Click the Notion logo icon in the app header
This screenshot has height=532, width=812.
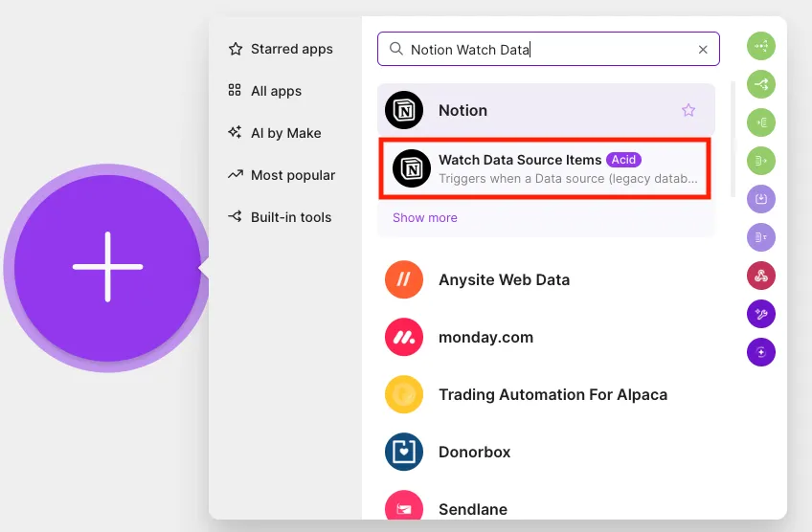404,110
